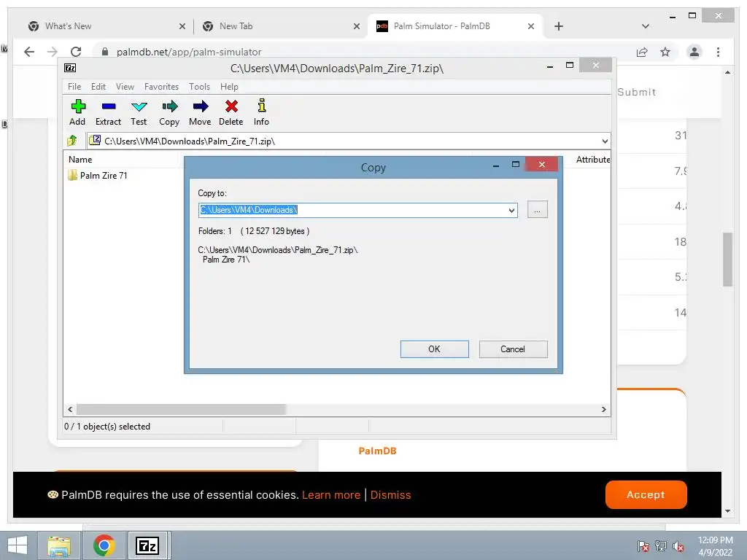Click the Attributes column header
Screen dimensions: 747x560
pyautogui.click(x=592, y=160)
